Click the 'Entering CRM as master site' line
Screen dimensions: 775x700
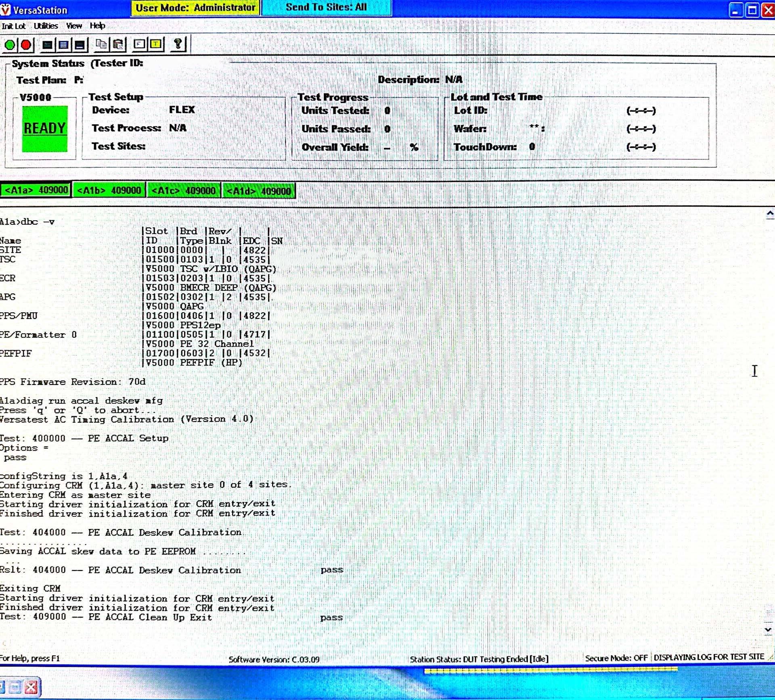click(75, 495)
